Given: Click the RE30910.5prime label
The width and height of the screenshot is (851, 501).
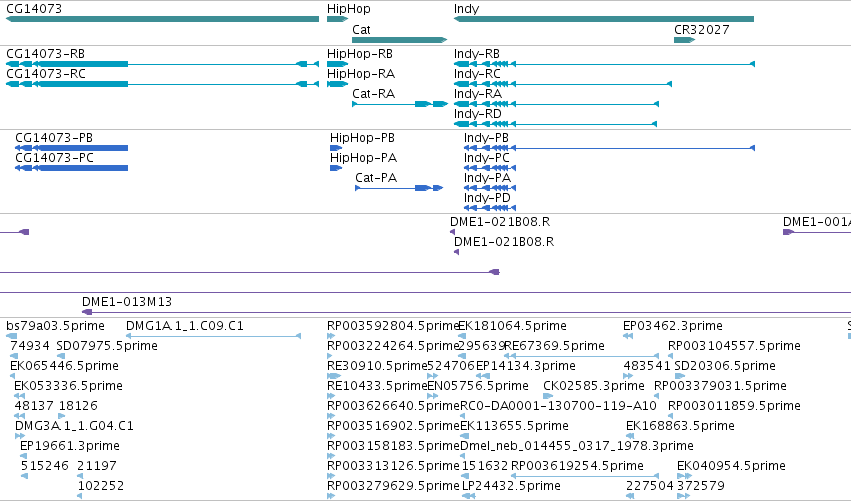Looking at the screenshot, I should pos(377,366).
